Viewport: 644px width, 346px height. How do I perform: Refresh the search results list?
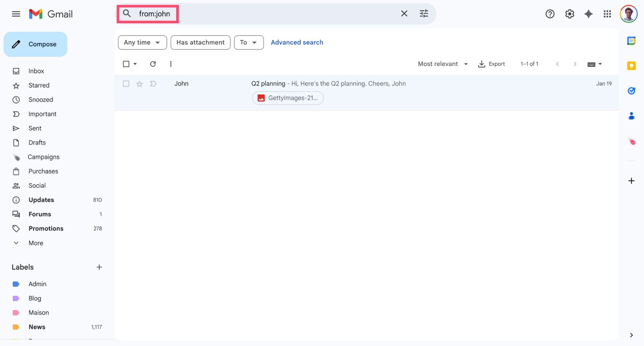pos(153,64)
